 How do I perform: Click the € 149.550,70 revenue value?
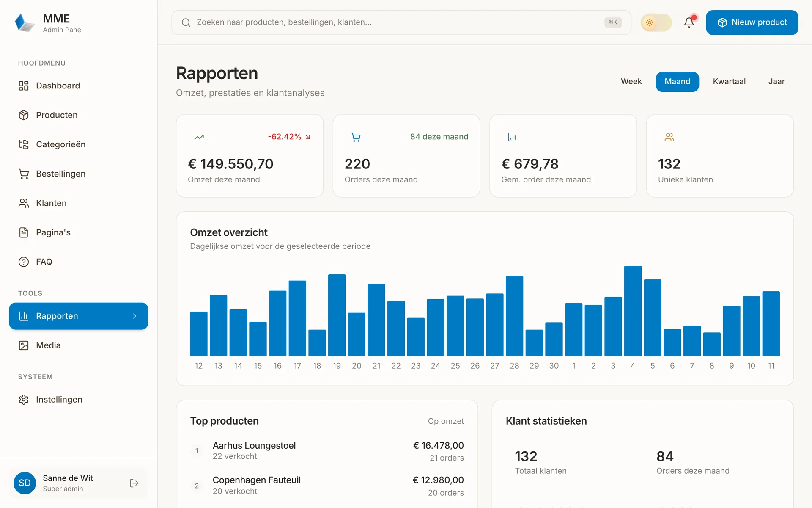pyautogui.click(x=230, y=164)
